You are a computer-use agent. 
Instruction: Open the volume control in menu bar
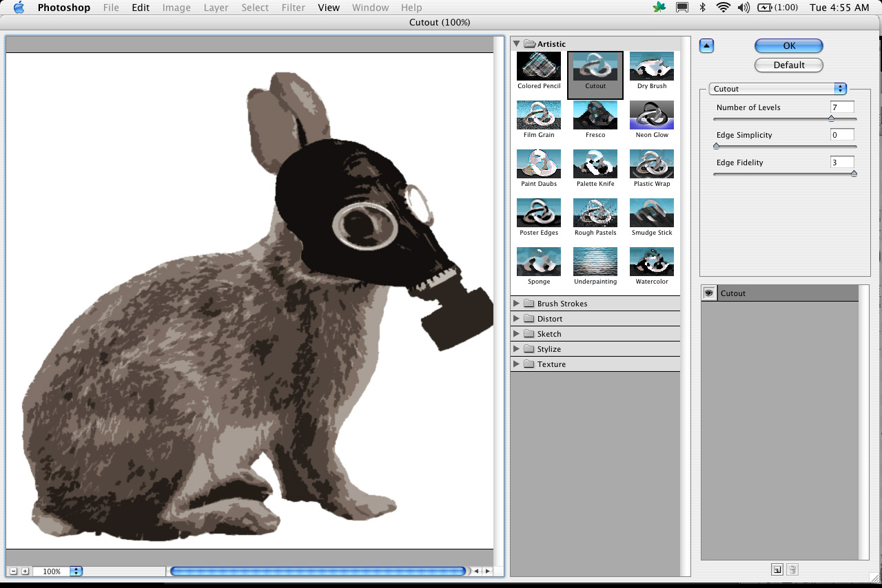[x=743, y=8]
